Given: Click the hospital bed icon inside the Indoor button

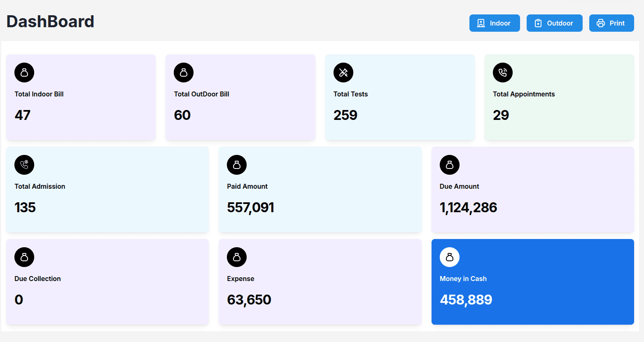Looking at the screenshot, I should (x=481, y=23).
